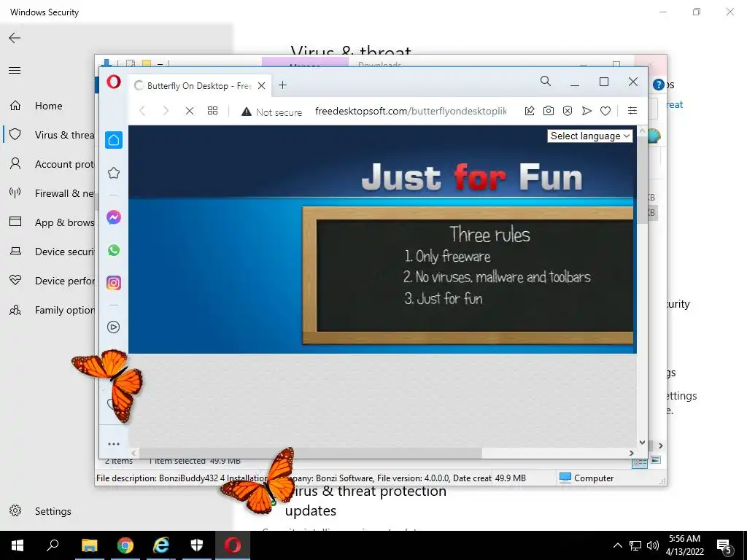Click the page horizontal scrollbar right arrow
The image size is (747, 560).
[632, 453]
